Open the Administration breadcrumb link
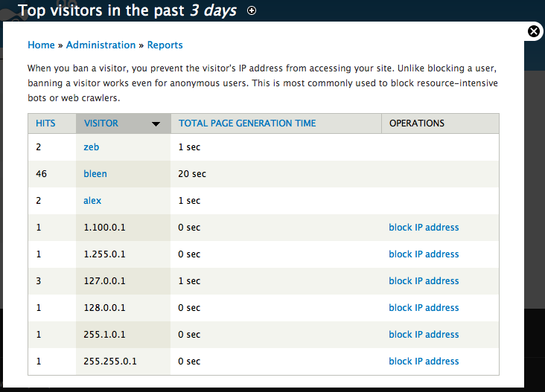The width and height of the screenshot is (545, 392). (x=101, y=45)
